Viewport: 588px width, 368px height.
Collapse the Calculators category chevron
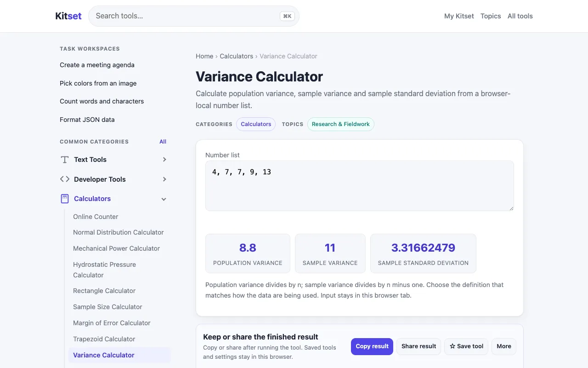point(164,199)
